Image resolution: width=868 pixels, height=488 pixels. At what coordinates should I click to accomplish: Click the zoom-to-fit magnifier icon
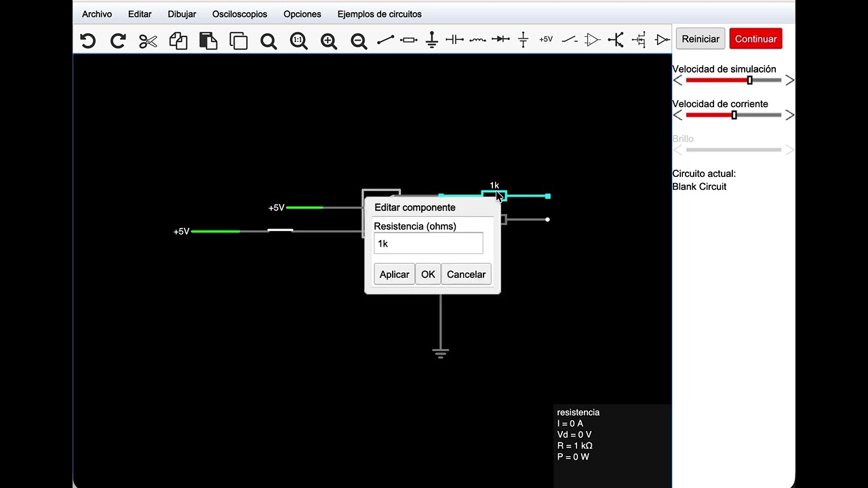(269, 41)
